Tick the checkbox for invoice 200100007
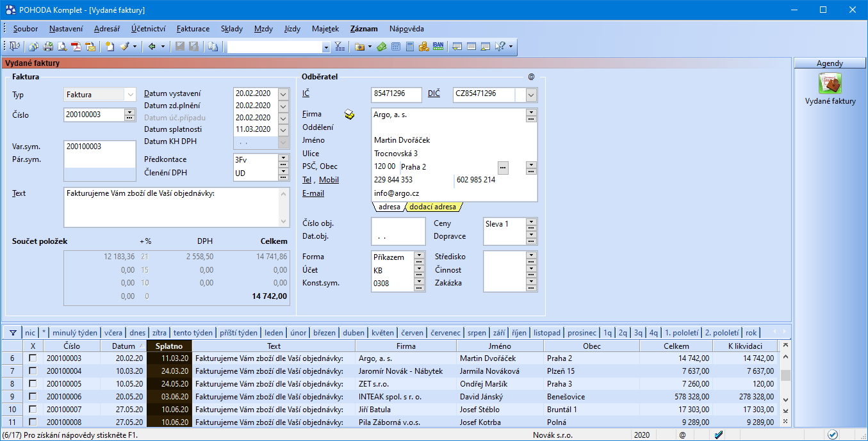Image resolution: width=868 pixels, height=441 pixels. [33, 410]
